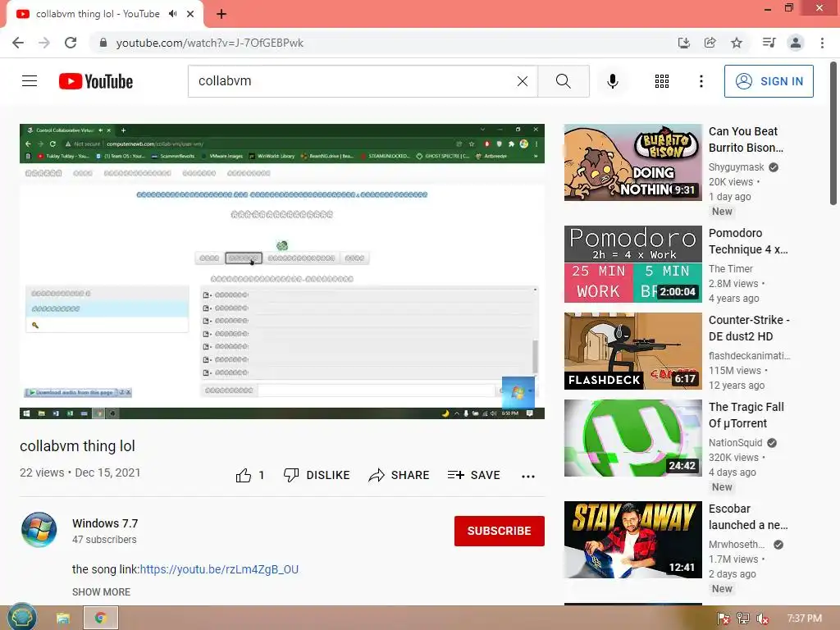Open the Counter-Strike DE dust2 thumbnail

pos(633,351)
